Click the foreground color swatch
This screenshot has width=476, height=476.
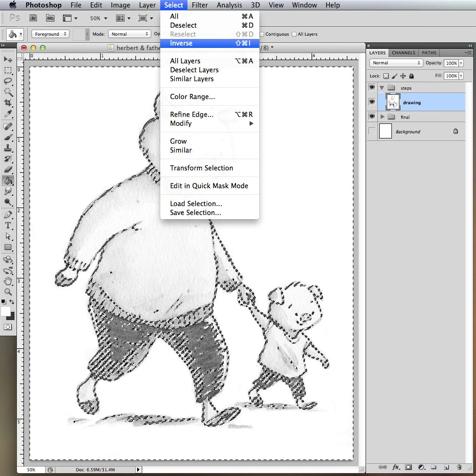click(6, 311)
